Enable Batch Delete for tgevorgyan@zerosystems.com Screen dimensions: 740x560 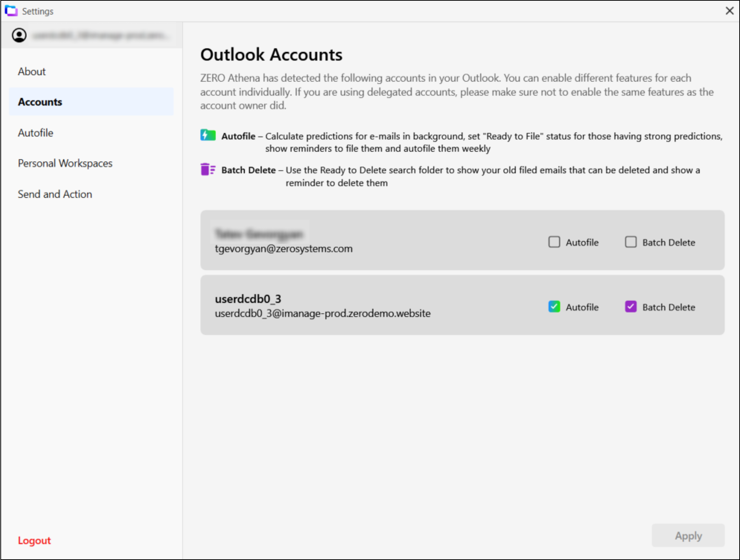click(x=631, y=242)
